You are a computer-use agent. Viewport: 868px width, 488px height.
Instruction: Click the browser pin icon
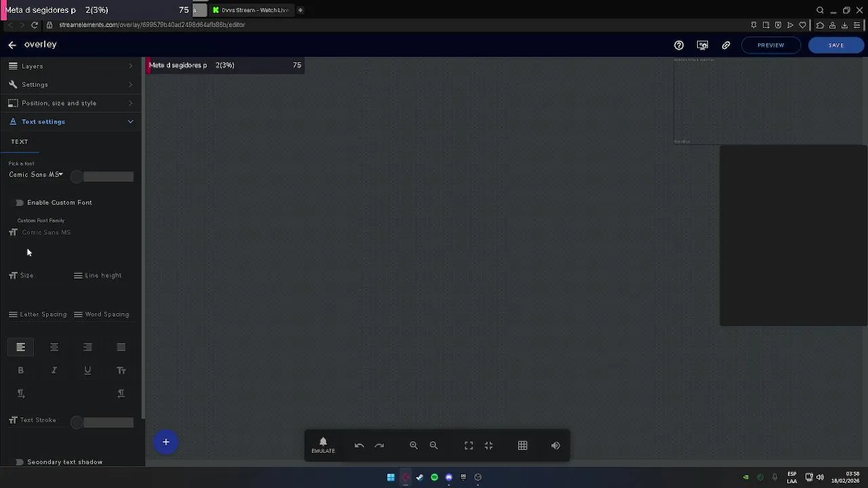[x=753, y=25]
